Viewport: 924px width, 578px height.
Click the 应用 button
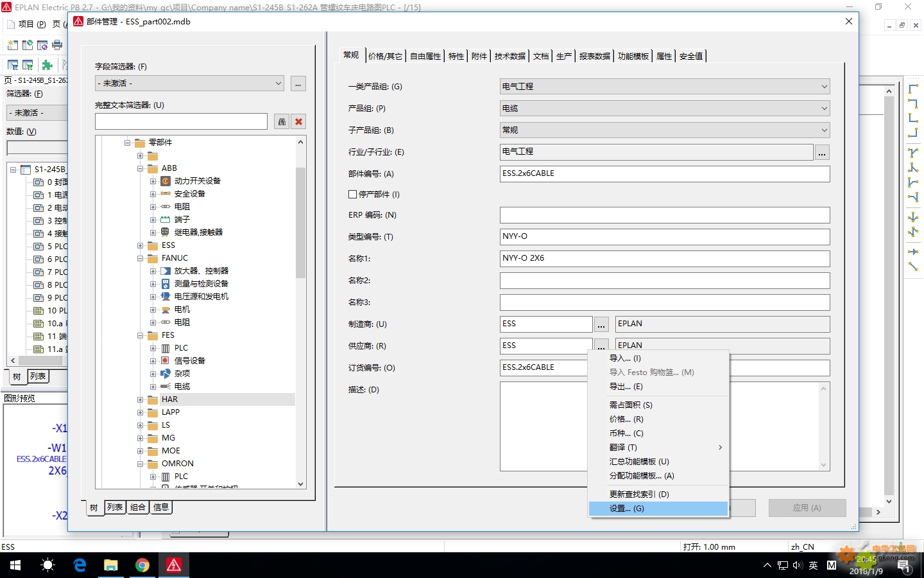(807, 508)
